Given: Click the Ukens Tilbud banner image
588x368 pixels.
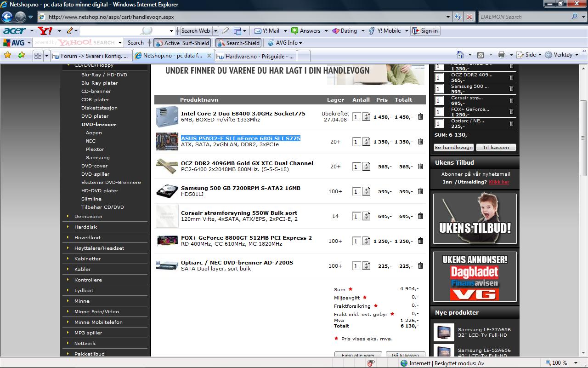Looking at the screenshot, I should (x=475, y=219).
